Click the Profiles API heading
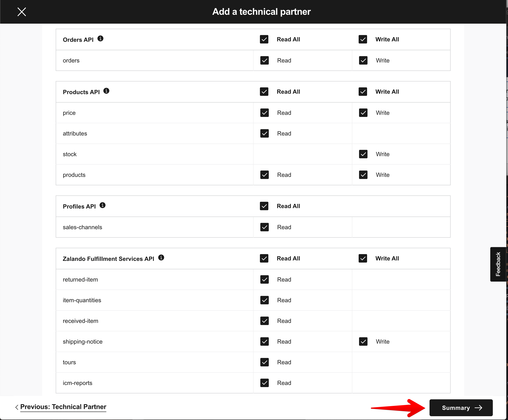Viewport: 508px width, 420px height. pyautogui.click(x=79, y=206)
